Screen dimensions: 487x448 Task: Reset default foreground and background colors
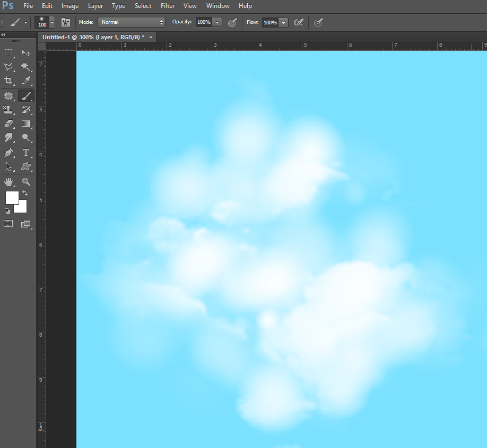[x=7, y=211]
